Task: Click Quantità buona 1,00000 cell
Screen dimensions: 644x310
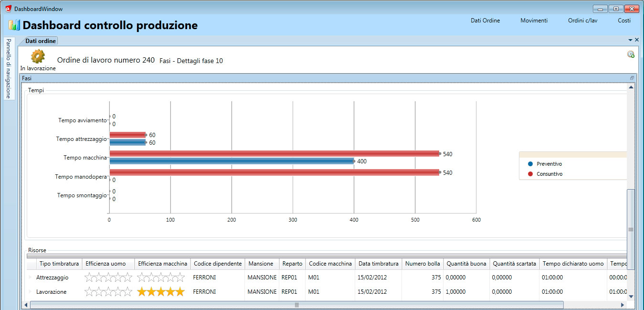Action: coord(455,292)
